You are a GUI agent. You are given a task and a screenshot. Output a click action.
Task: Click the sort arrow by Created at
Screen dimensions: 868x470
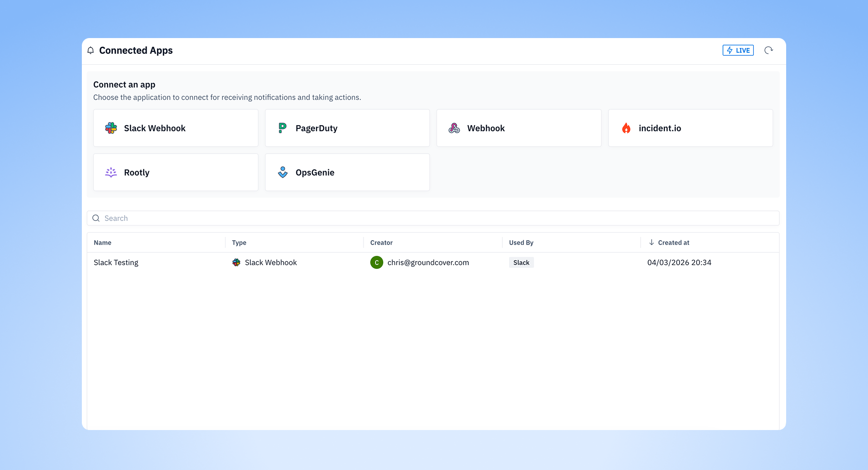[651, 242]
